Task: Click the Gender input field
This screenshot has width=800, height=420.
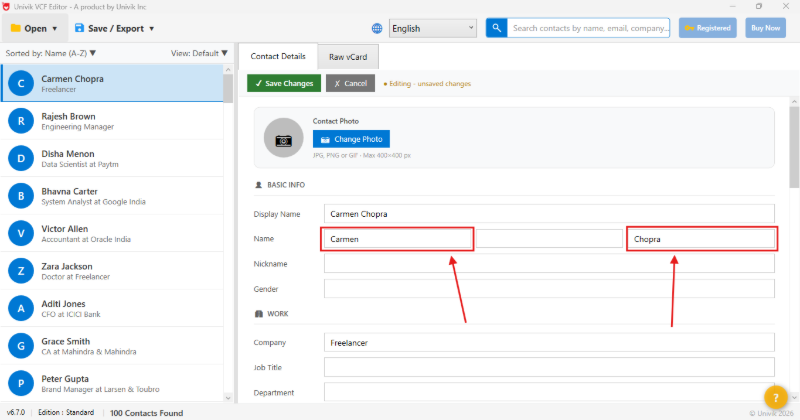Action: pyautogui.click(x=549, y=289)
